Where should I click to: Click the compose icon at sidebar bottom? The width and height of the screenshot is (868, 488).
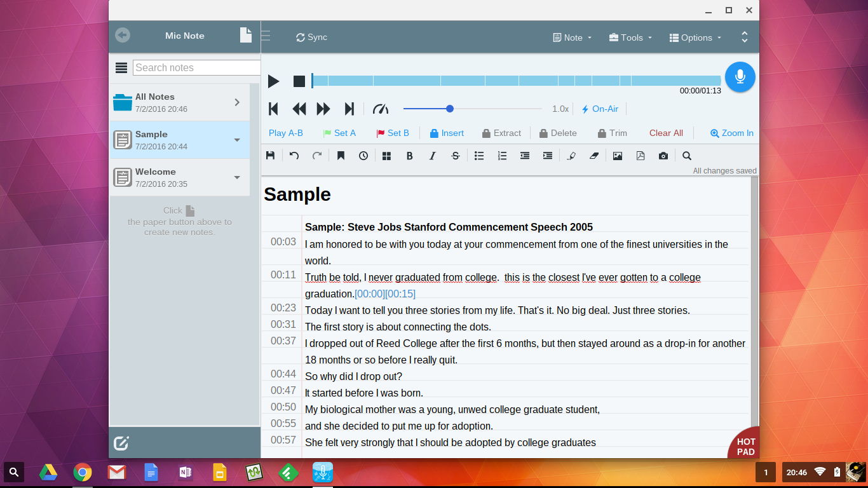point(121,443)
